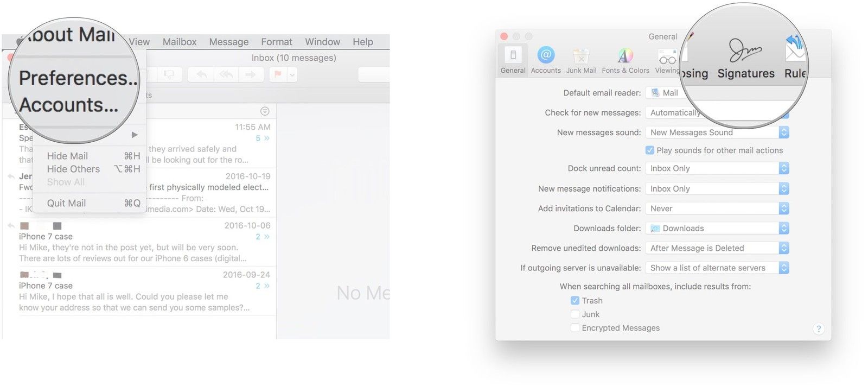Screen dimensions: 868x392
Task: Open the Accounts preferences pane icon
Action: pyautogui.click(x=546, y=60)
